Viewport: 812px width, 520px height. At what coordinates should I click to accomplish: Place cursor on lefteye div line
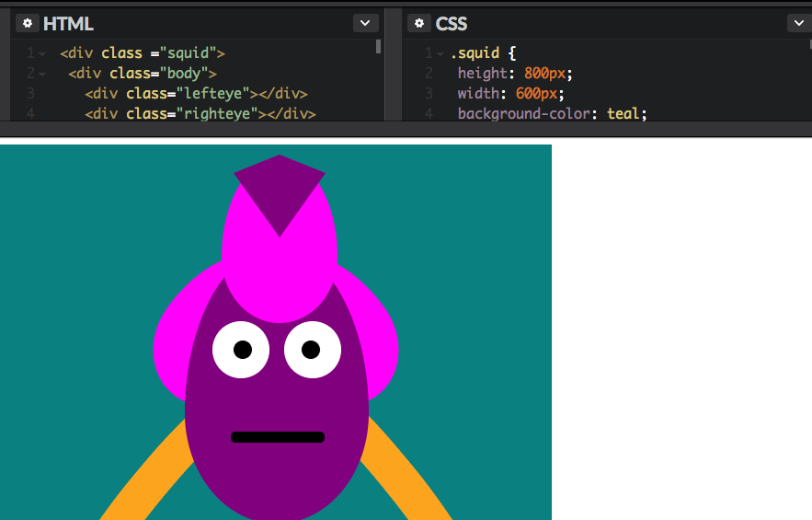pyautogui.click(x=196, y=94)
